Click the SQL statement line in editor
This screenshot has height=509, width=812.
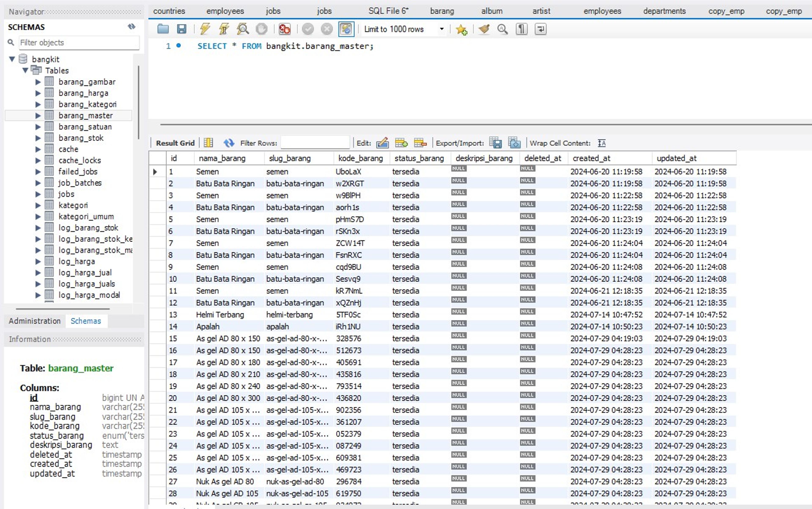285,46
